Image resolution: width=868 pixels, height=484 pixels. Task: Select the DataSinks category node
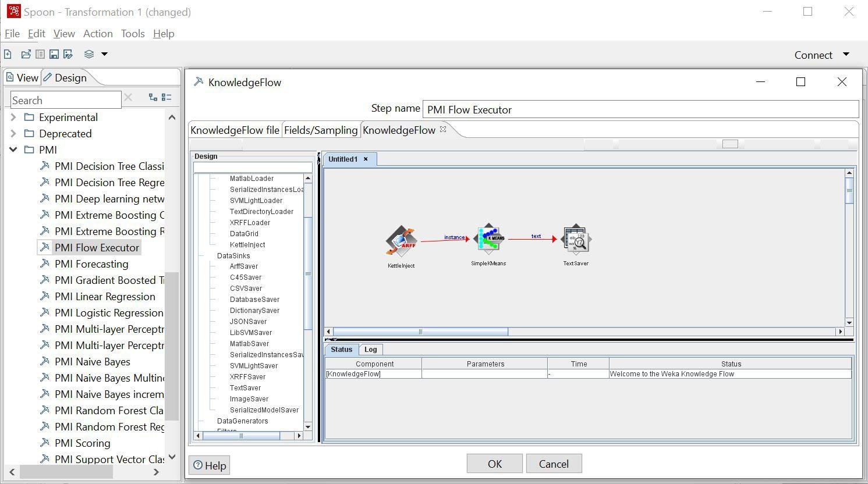pyautogui.click(x=233, y=256)
